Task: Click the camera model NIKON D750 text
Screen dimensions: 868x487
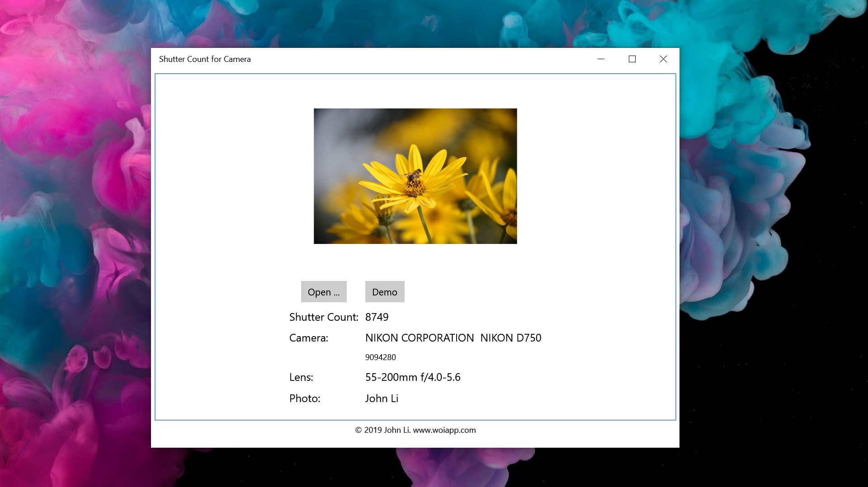Action: tap(511, 337)
